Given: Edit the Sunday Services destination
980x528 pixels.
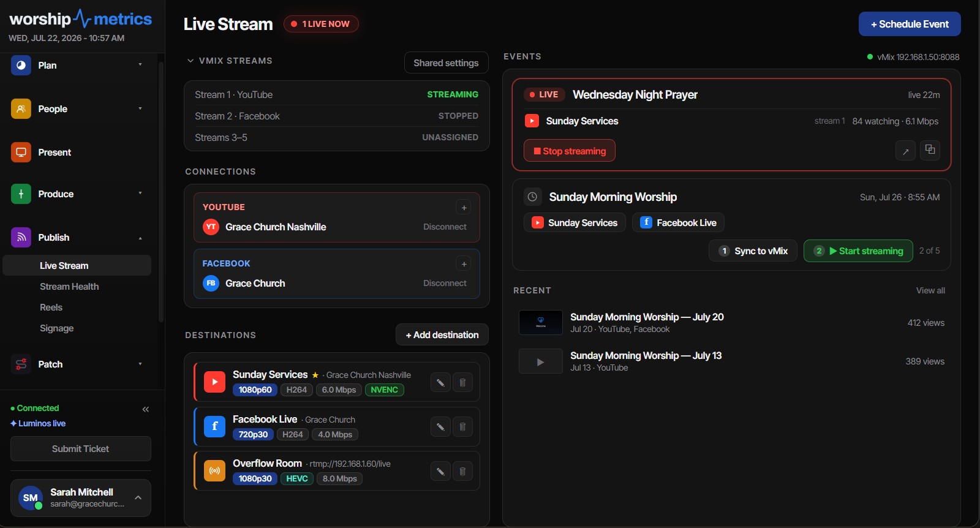Looking at the screenshot, I should (440, 383).
